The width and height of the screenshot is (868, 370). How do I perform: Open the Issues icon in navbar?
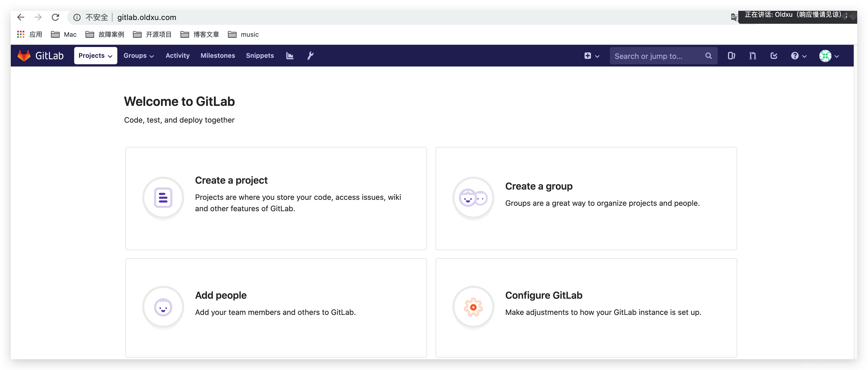click(x=731, y=56)
